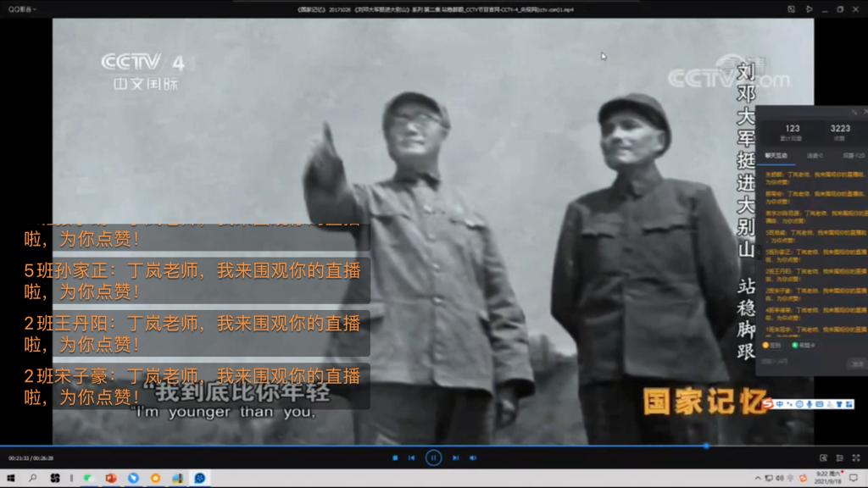This screenshot has width=868, height=488.
Task: Skip to previous video track
Action: 412,457
